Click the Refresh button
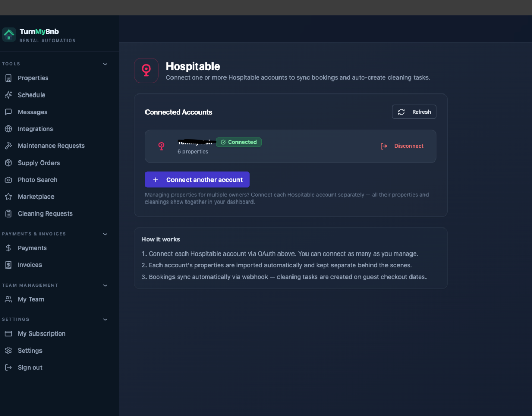Screen dimensions: 532x416 [x=414, y=112]
